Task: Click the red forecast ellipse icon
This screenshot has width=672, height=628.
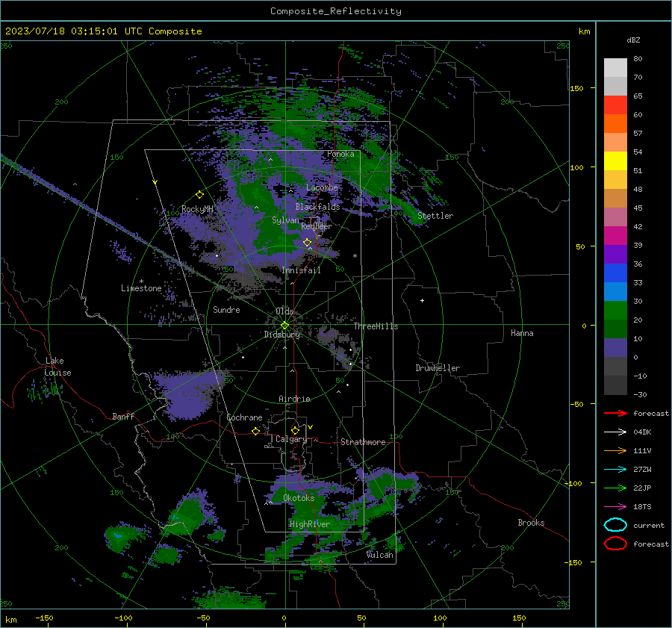Action: [x=615, y=544]
